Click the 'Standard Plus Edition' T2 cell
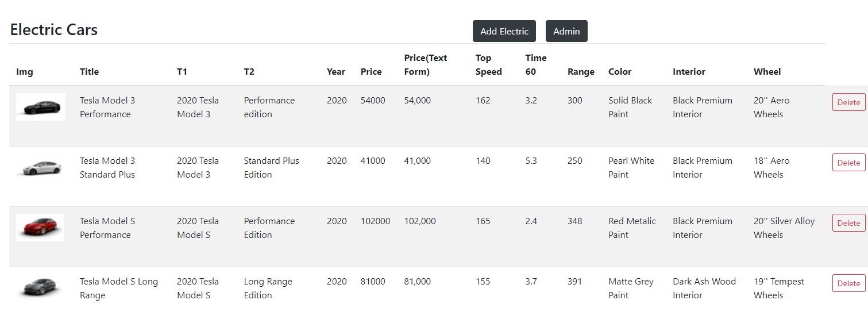 tap(272, 167)
